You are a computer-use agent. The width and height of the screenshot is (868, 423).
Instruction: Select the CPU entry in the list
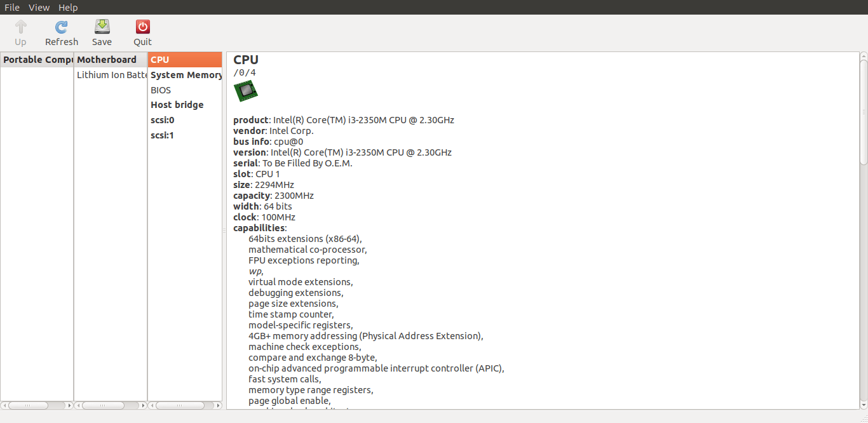pyautogui.click(x=160, y=60)
